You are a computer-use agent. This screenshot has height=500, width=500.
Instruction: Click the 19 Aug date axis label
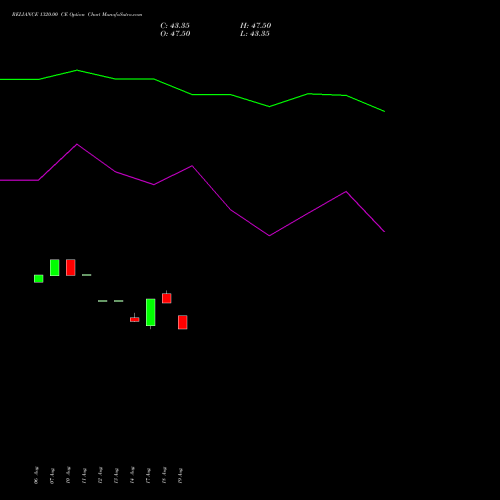(x=180, y=475)
